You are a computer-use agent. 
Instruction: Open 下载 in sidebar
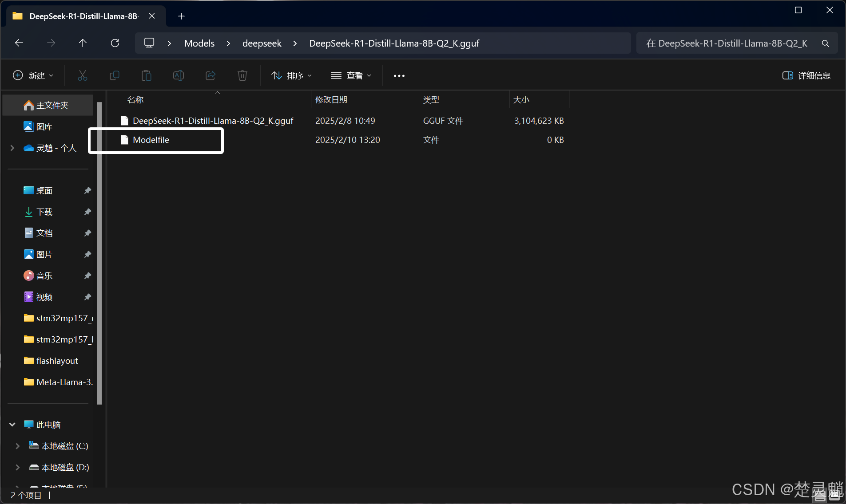point(44,212)
